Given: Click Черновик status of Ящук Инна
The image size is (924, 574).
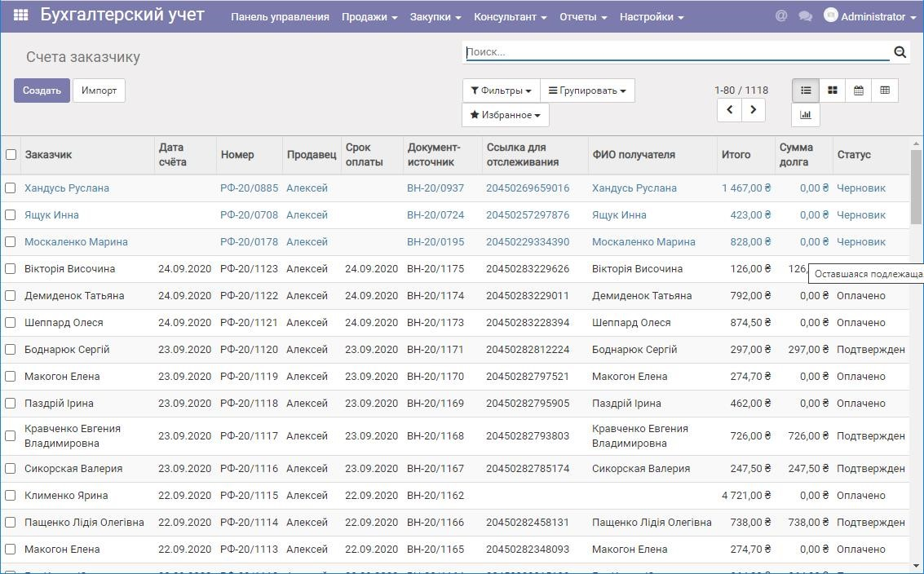Looking at the screenshot, I should pos(861,215).
